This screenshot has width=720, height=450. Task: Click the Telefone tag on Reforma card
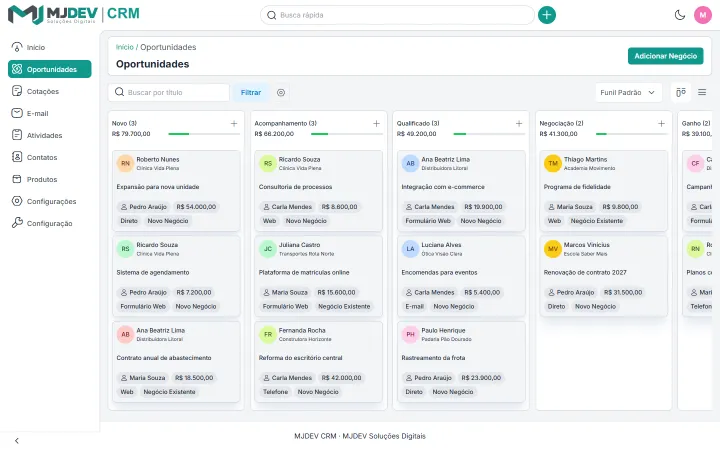(275, 392)
